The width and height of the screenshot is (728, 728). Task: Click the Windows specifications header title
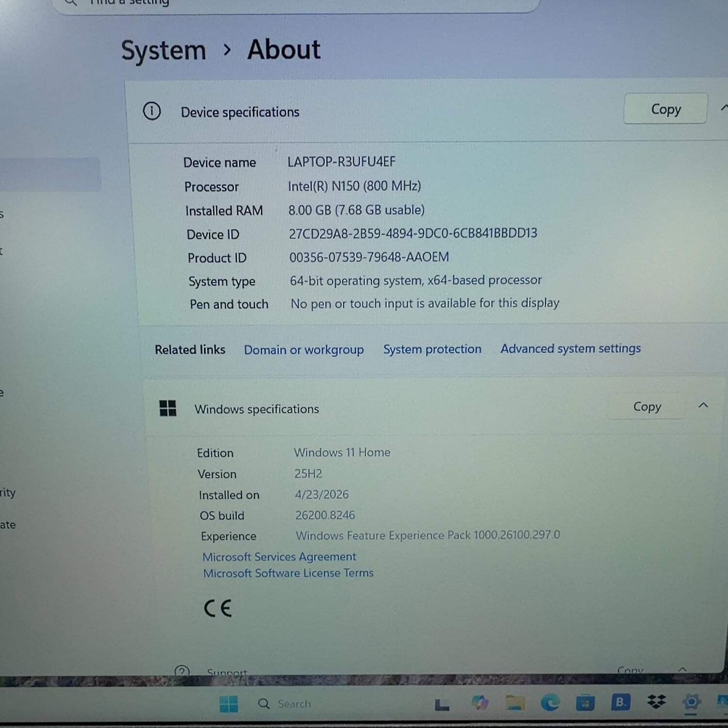[x=257, y=409]
